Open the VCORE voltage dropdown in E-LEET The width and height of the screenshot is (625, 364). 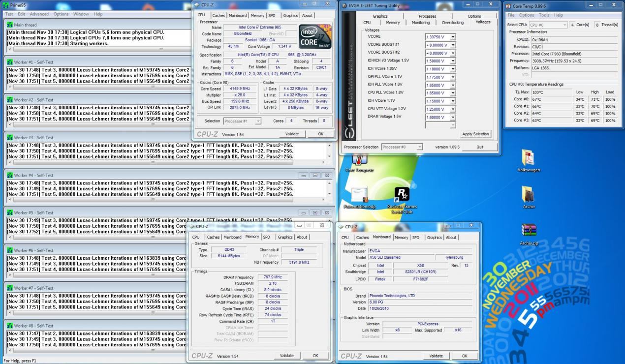tap(453, 36)
